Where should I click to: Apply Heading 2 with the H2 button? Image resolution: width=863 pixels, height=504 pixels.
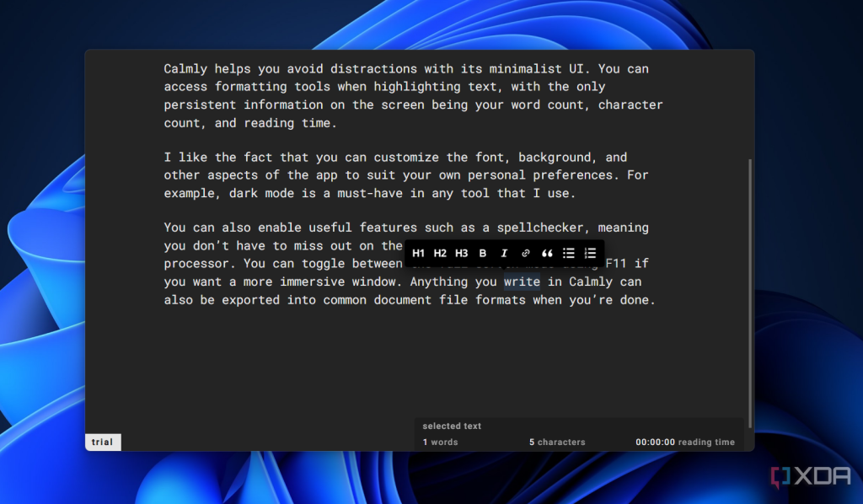(x=440, y=253)
